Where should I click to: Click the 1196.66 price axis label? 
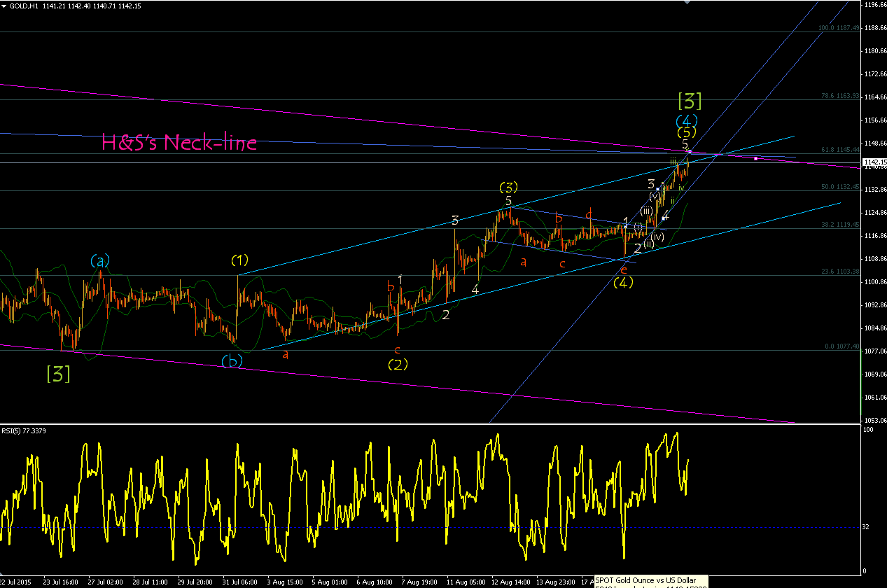875,5
